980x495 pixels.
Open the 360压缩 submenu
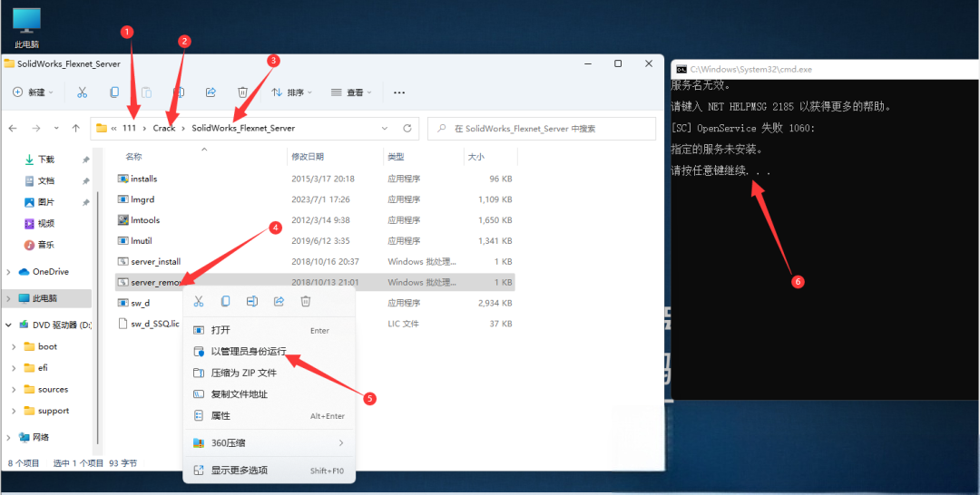click(269, 442)
